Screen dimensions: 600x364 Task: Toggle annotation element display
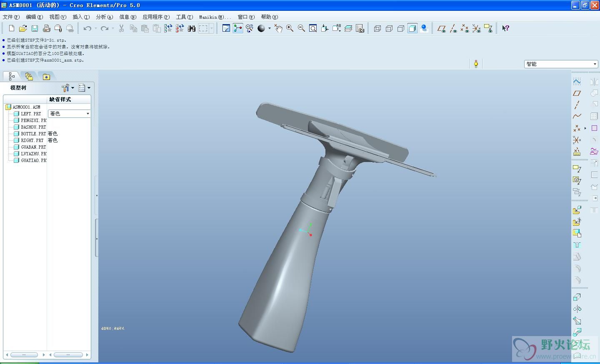pyautogui.click(x=488, y=28)
